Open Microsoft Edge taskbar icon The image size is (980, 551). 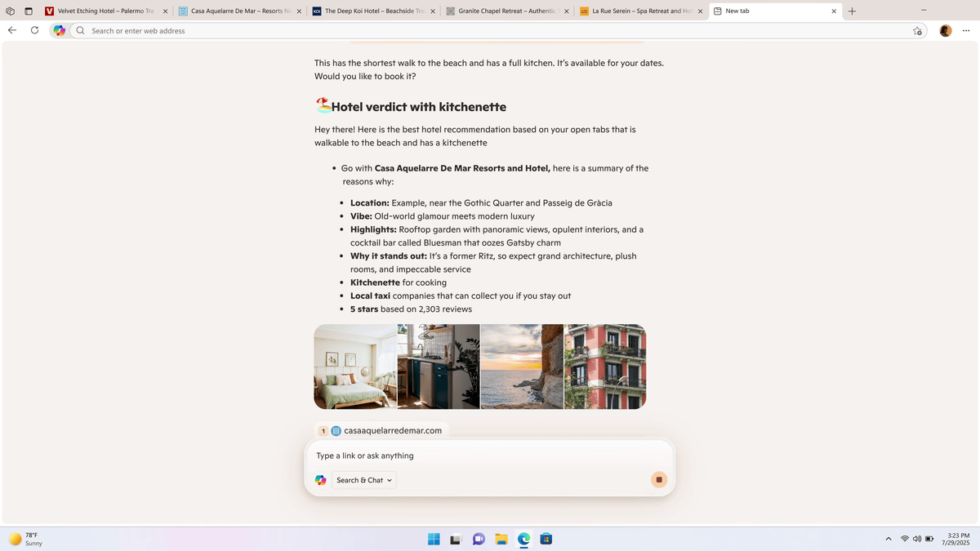point(523,539)
